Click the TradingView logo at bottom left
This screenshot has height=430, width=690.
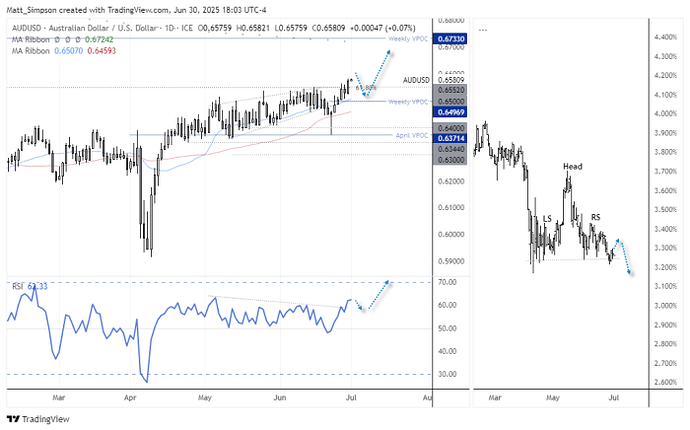tap(38, 419)
